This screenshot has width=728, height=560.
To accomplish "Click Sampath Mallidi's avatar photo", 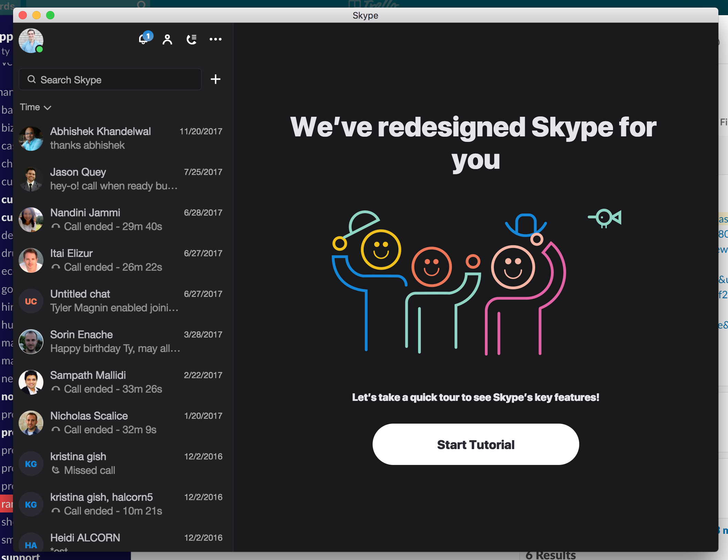I will [x=31, y=382].
